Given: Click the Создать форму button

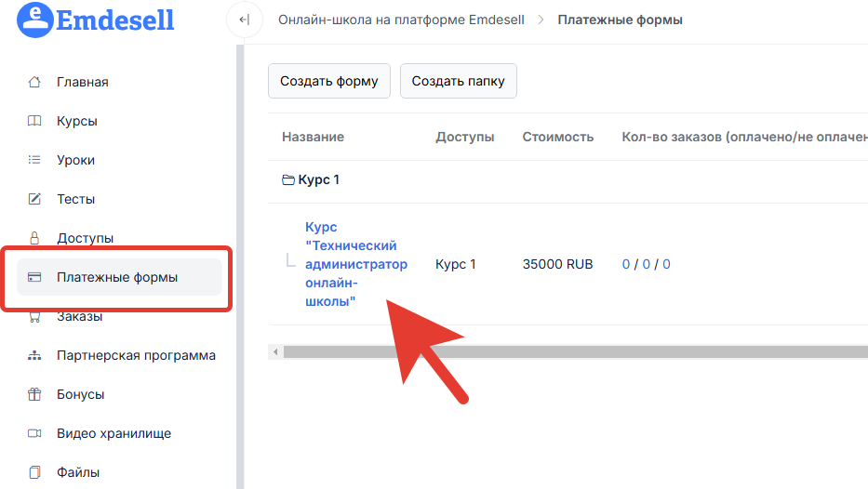Looking at the screenshot, I should pos(329,81).
